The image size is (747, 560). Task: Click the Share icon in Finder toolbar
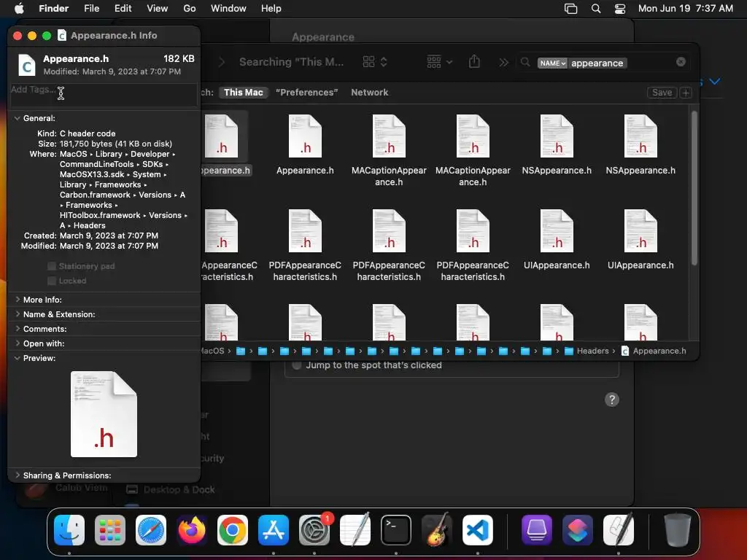point(474,62)
